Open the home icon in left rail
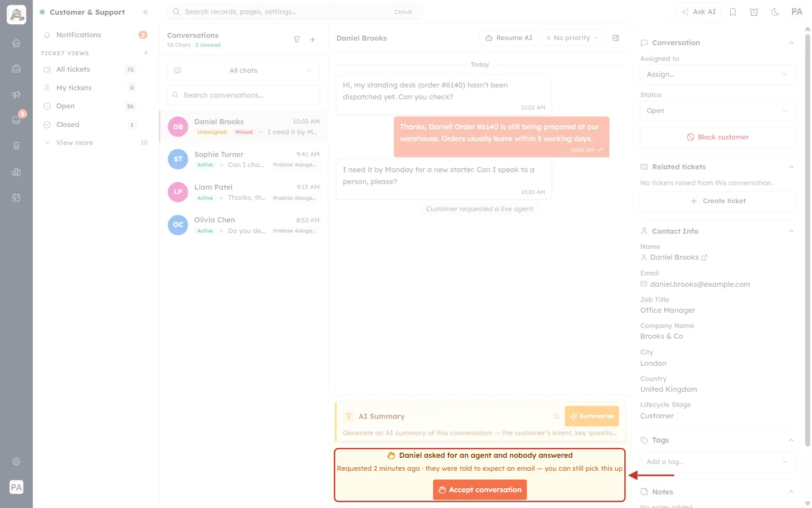The image size is (812, 508). pos(16,43)
